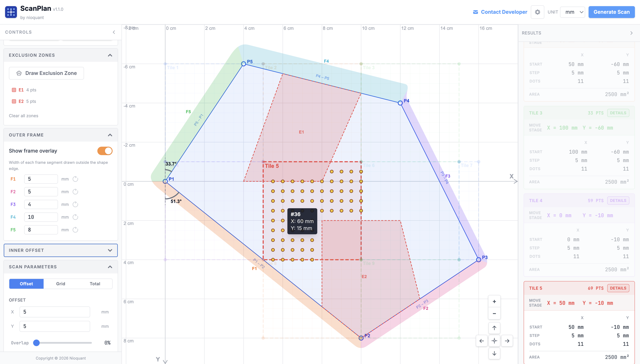Open the unit mm dropdown
Screen dimensions: 640x364
click(573, 12)
